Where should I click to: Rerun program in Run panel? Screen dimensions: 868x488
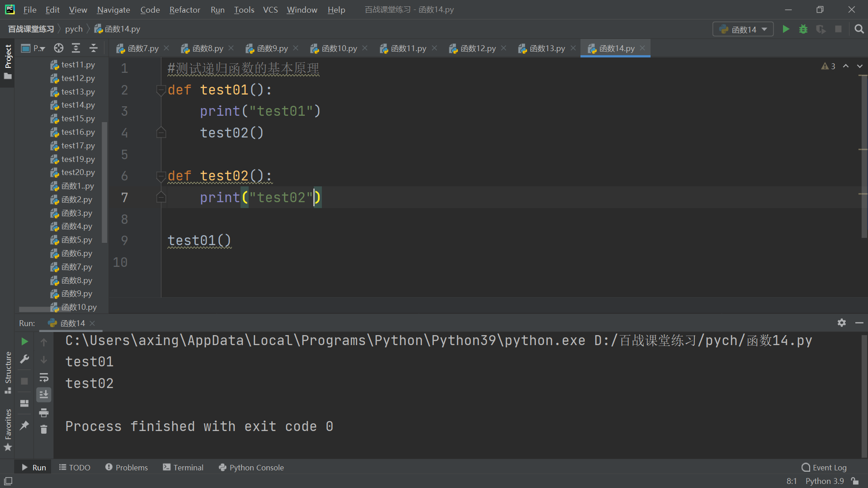tap(24, 341)
